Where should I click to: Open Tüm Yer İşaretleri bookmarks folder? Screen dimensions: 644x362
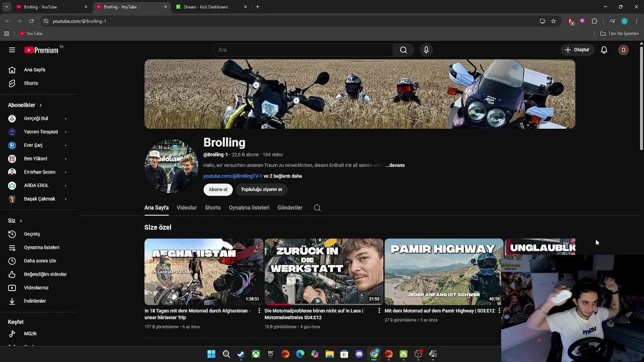point(619,34)
